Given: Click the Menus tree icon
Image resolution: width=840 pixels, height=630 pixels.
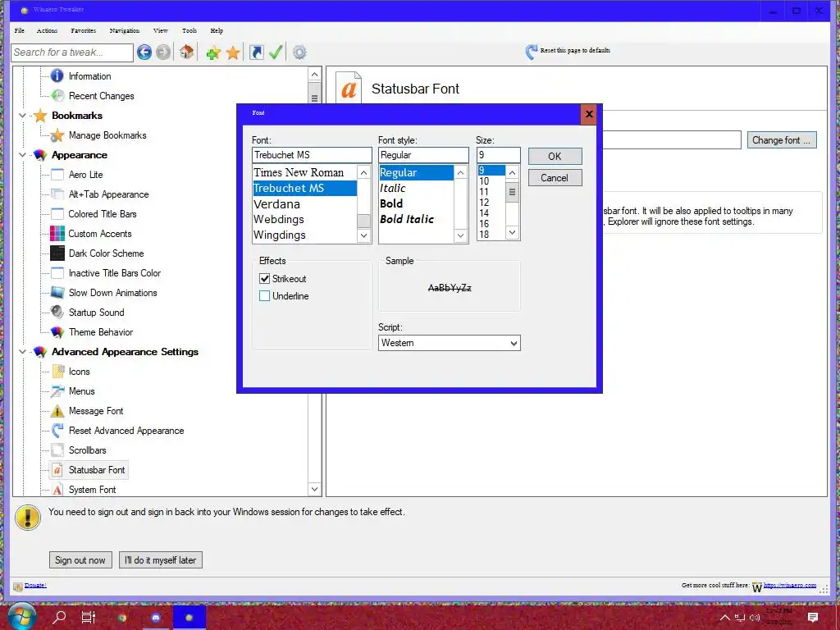Looking at the screenshot, I should pyautogui.click(x=57, y=391).
